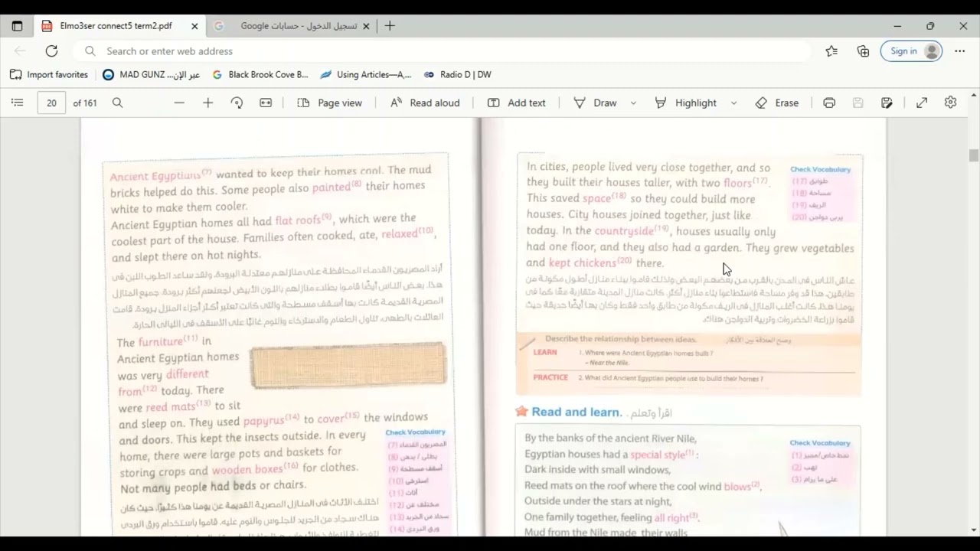
Task: Open the Page view options
Action: tap(330, 103)
